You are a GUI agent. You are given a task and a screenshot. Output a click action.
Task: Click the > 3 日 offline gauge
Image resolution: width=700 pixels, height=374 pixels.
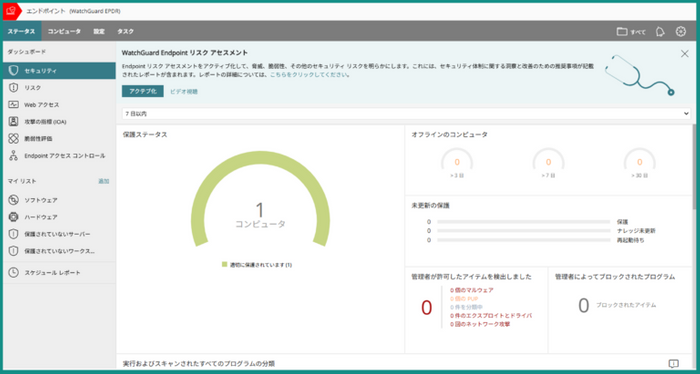pyautogui.click(x=457, y=161)
